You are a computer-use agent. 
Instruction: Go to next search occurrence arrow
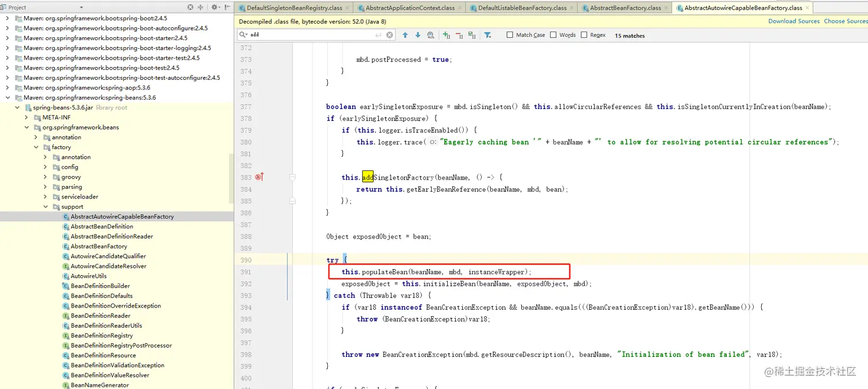pyautogui.click(x=417, y=35)
